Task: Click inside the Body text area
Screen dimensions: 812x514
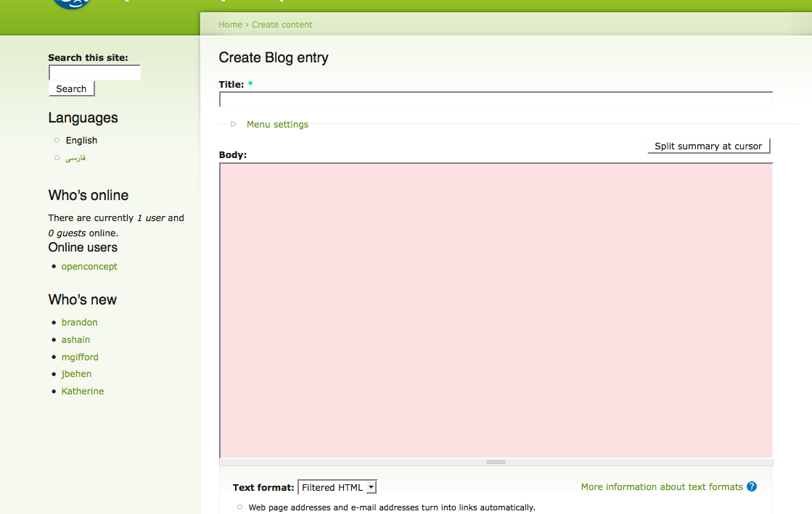Action: [x=496, y=310]
